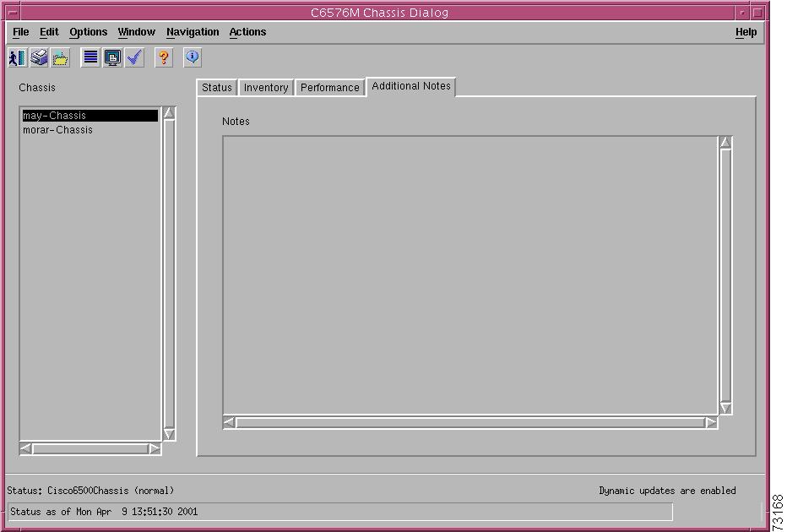Click inside the Notes text area

[470, 275]
